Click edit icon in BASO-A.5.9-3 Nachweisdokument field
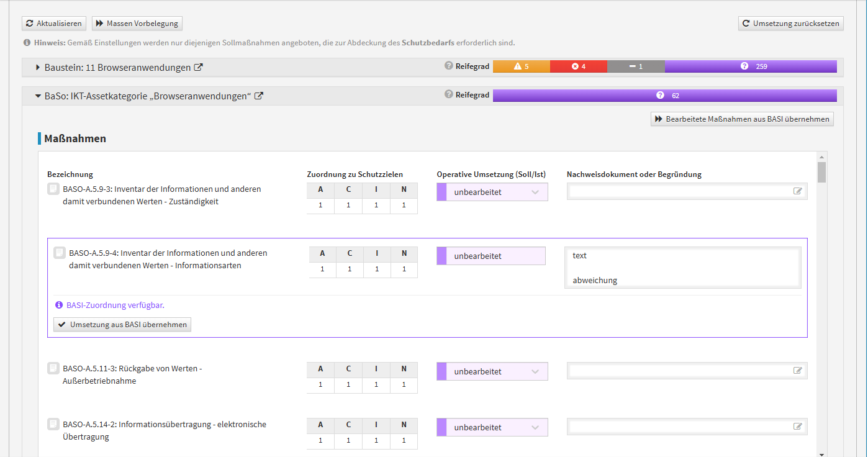Image resolution: width=868 pixels, height=457 pixels. point(798,191)
